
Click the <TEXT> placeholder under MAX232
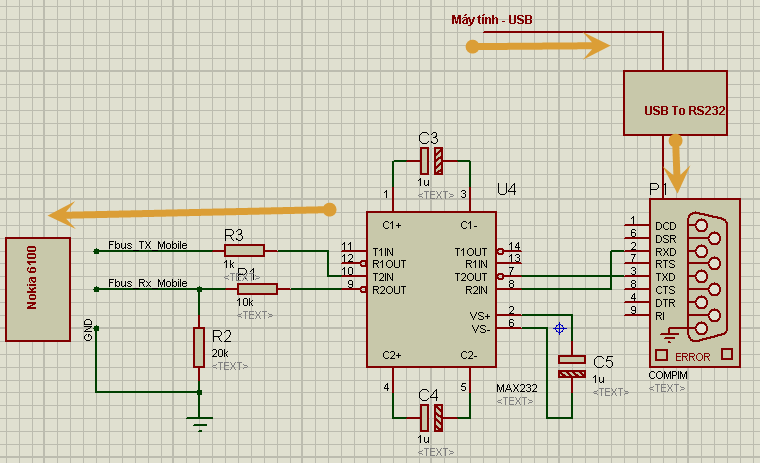[515, 401]
